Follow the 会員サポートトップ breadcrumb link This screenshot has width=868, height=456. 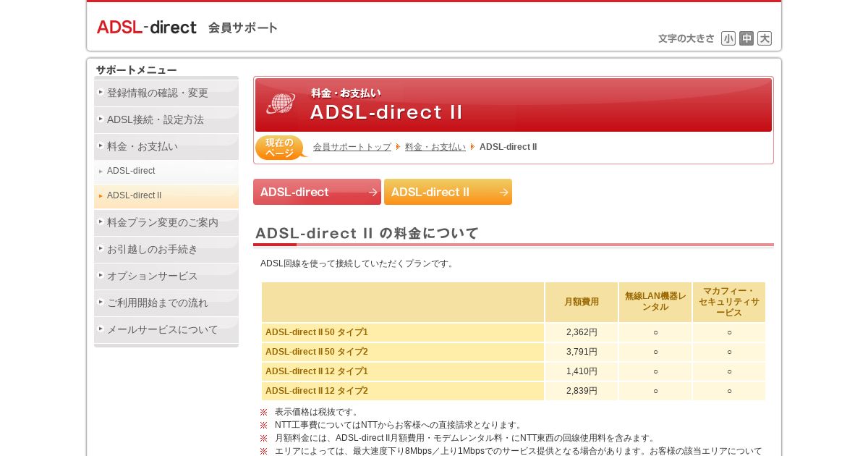click(x=352, y=147)
